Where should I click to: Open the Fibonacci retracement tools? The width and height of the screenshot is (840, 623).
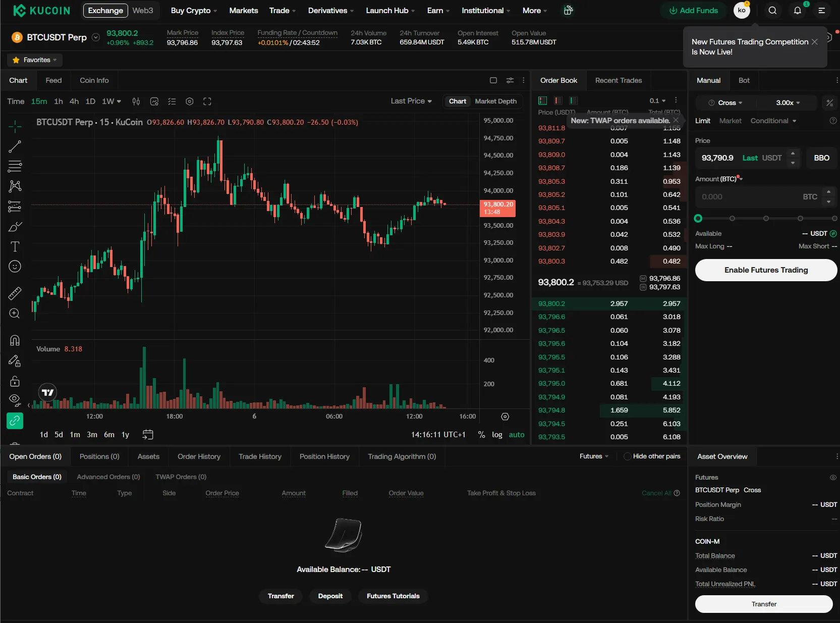pos(15,166)
